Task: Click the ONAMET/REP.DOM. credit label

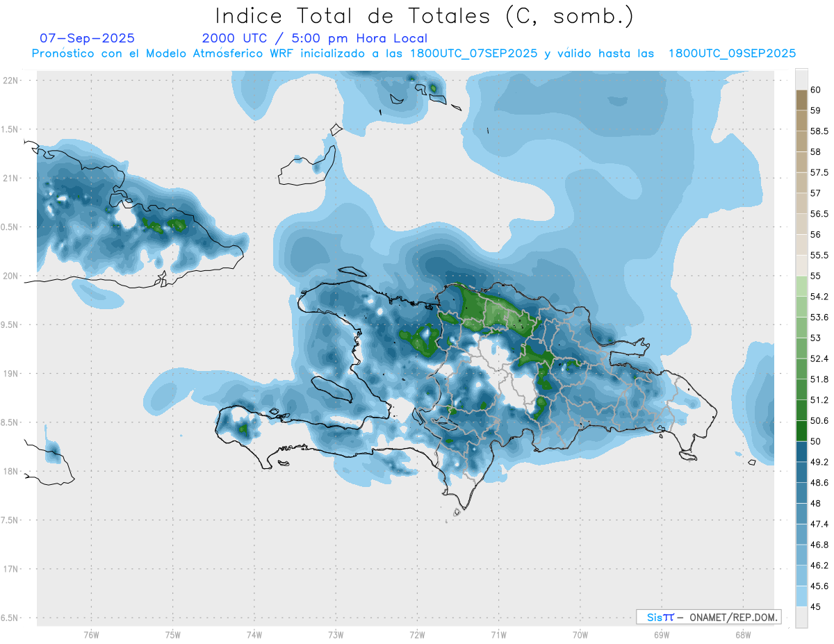Action: [x=734, y=617]
